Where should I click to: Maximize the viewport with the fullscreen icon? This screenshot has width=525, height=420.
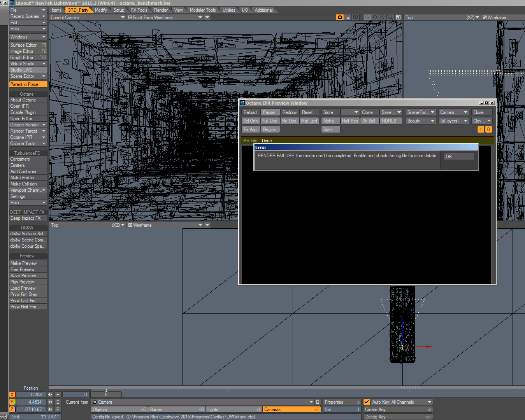[x=398, y=17]
